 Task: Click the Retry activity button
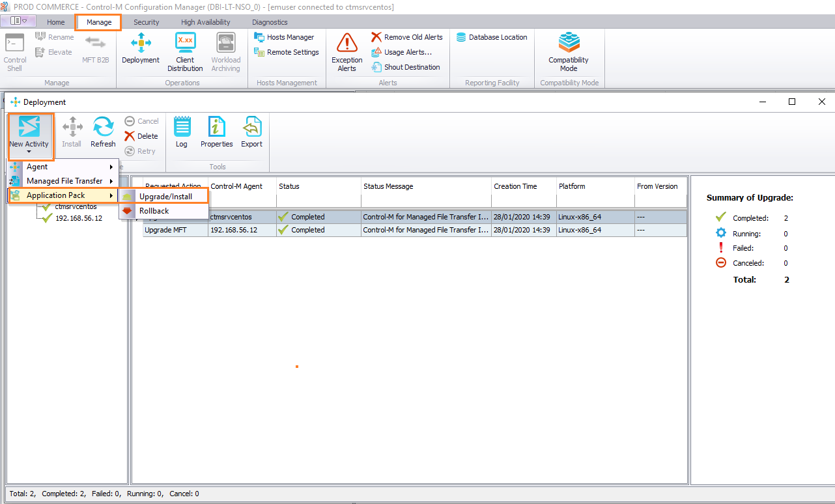(x=140, y=151)
